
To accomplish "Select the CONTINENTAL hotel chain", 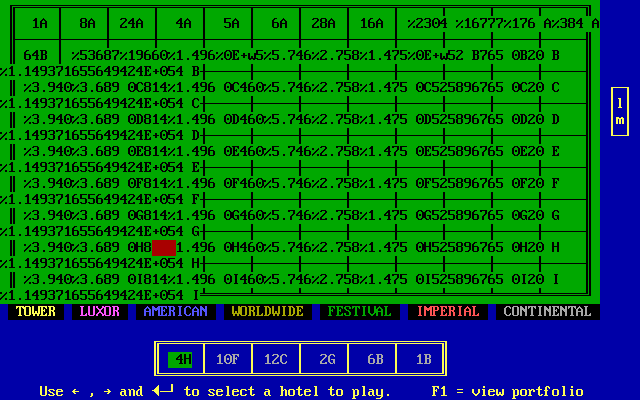I will pos(547,312).
